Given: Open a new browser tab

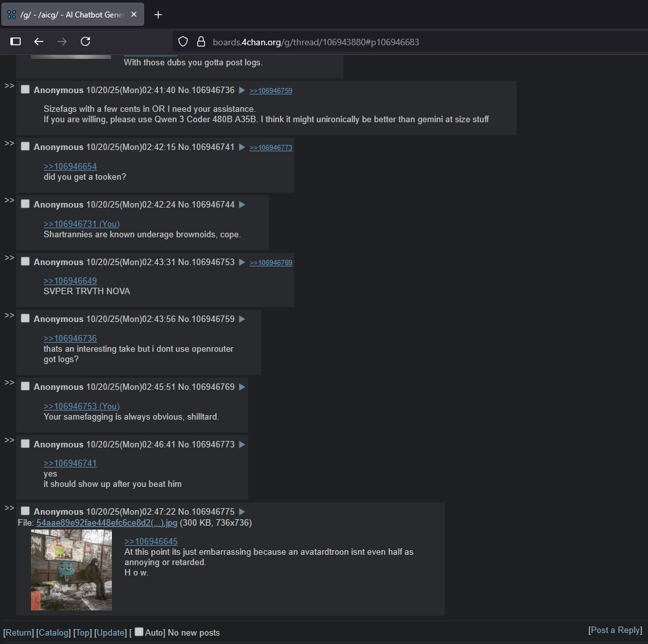Looking at the screenshot, I should (x=158, y=15).
